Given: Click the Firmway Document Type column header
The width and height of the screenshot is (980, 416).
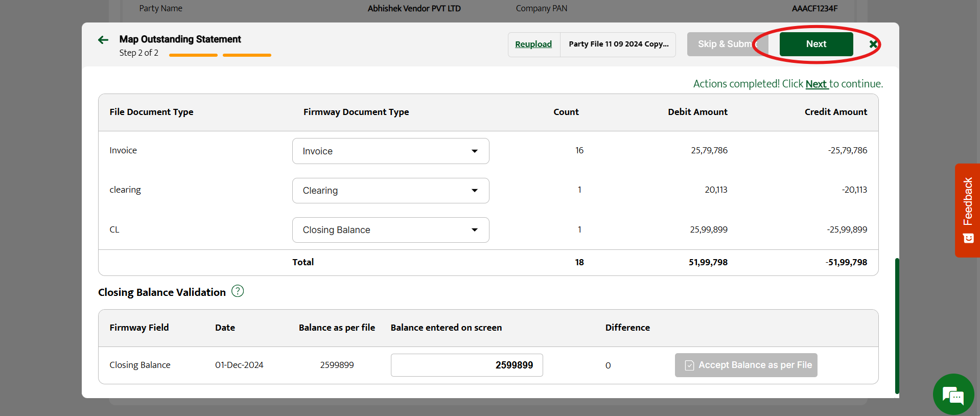Looking at the screenshot, I should [356, 112].
